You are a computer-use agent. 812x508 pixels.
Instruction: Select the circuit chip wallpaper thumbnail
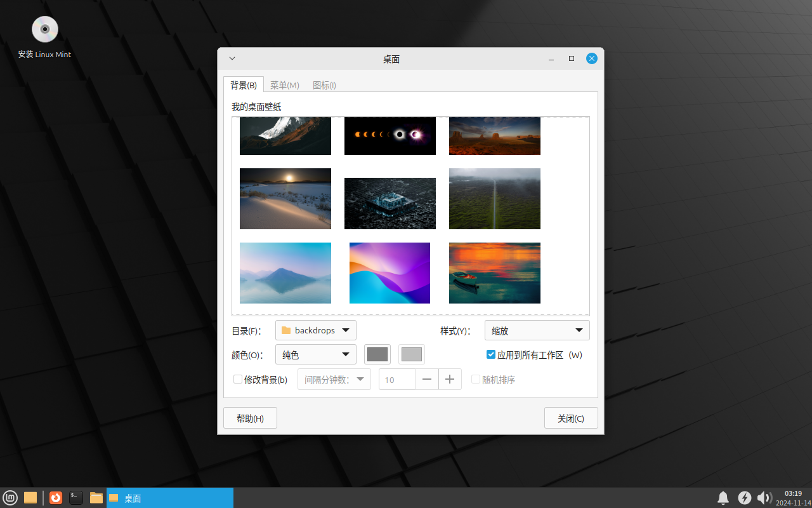click(390, 203)
